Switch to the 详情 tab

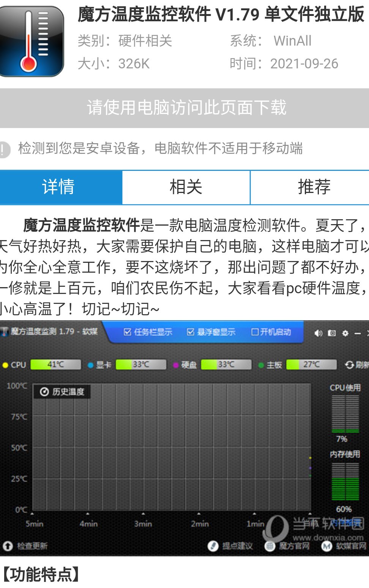click(x=61, y=187)
